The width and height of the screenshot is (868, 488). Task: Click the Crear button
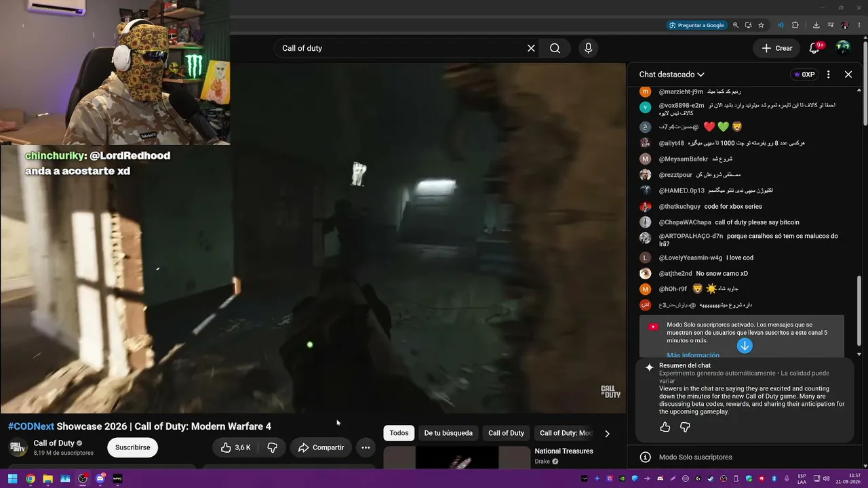pyautogui.click(x=776, y=48)
